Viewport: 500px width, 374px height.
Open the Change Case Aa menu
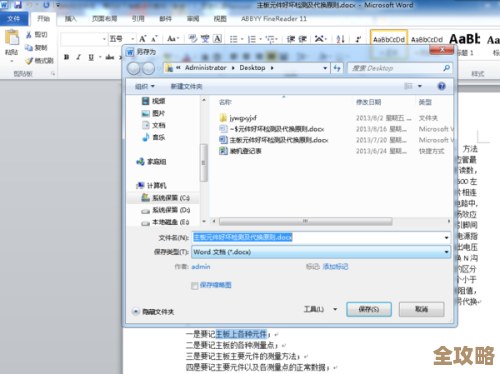coord(173,39)
